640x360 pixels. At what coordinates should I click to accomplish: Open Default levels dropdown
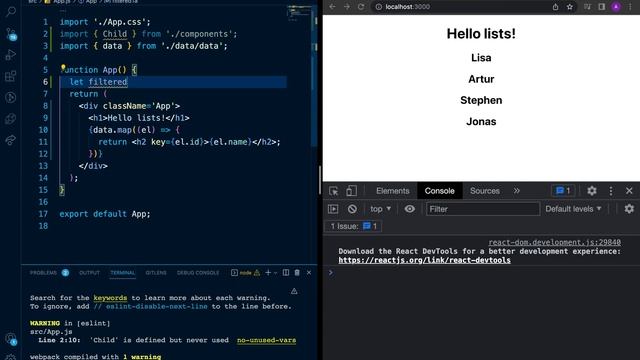pos(573,209)
